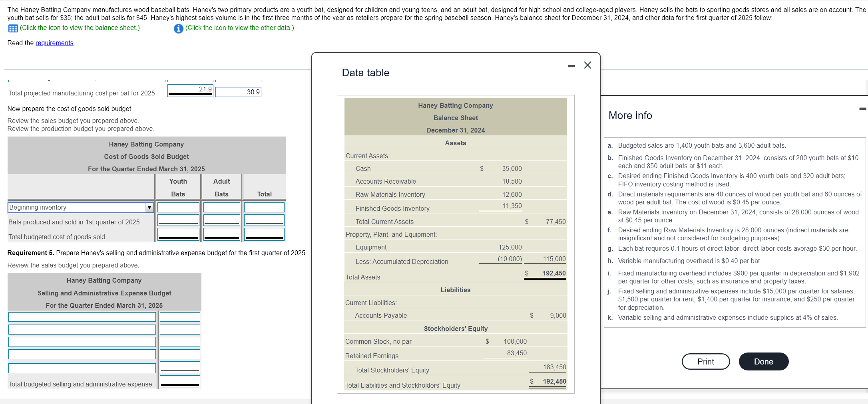
Task: Click the Total budgeted cost of goods sold Total field
Action: pos(264,234)
